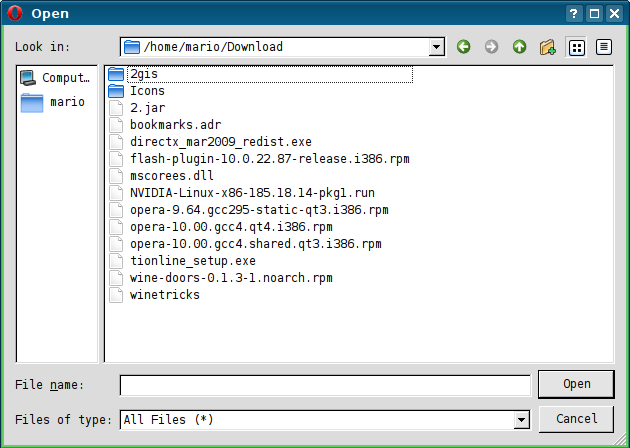Click the file icon beside tionline_setup.exe
The height and width of the screenshot is (448, 630).
(x=116, y=261)
